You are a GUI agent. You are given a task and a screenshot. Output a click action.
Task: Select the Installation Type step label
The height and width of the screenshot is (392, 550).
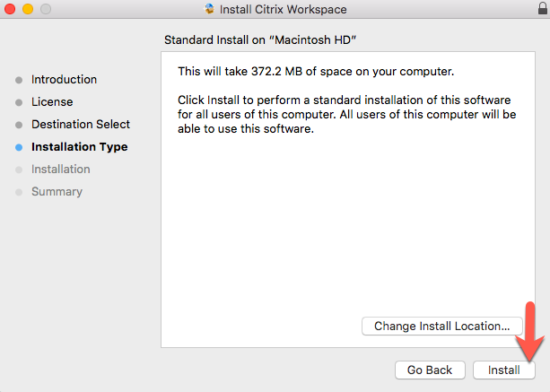[79, 147]
